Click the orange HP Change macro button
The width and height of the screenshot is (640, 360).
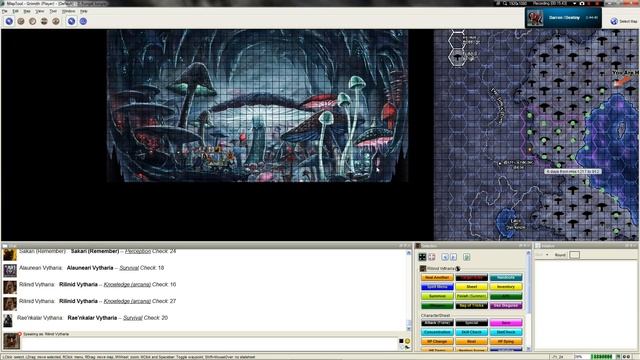(x=437, y=342)
